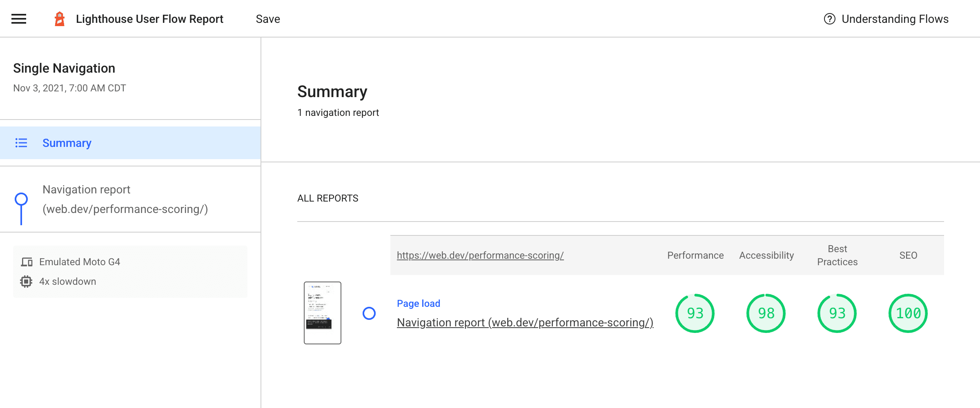This screenshot has height=408, width=980.
Task: Click the blue circle beside Page load
Action: point(370,313)
